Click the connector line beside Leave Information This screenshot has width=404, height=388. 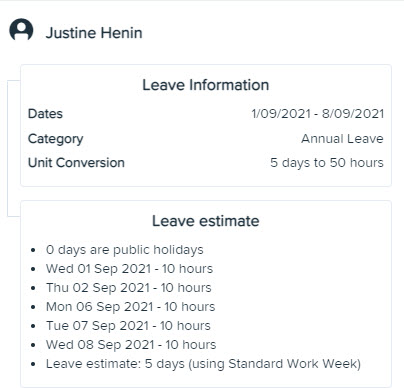click(x=8, y=148)
